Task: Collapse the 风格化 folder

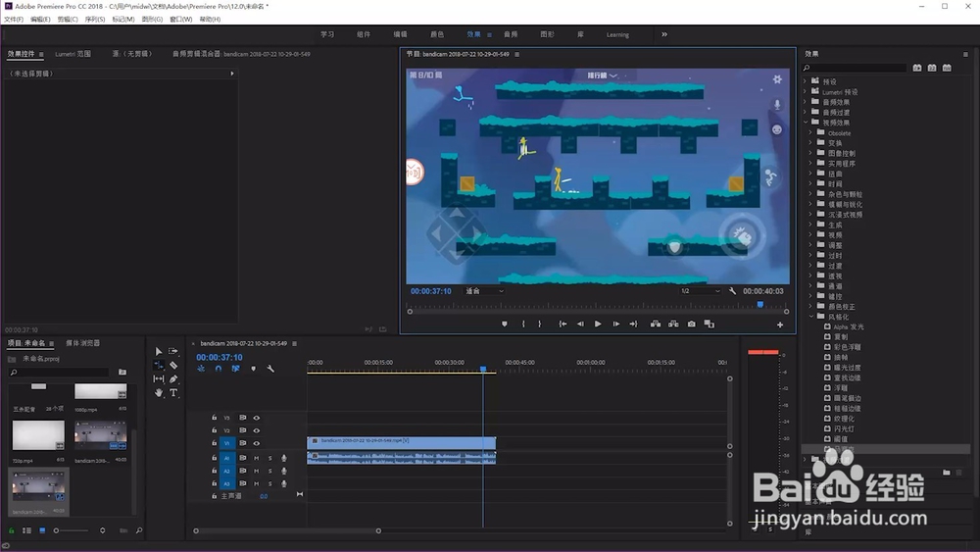Action: [x=811, y=317]
